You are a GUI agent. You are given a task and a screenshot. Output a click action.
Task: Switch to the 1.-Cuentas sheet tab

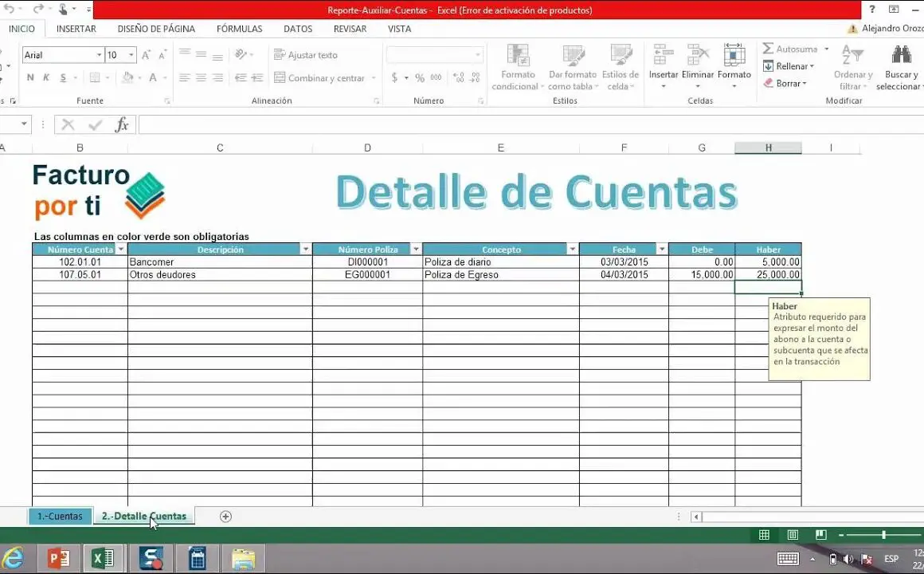(x=60, y=517)
